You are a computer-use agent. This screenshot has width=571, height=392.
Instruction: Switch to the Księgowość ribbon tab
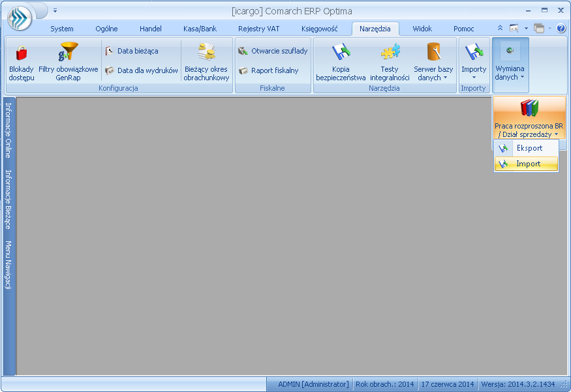click(x=319, y=29)
